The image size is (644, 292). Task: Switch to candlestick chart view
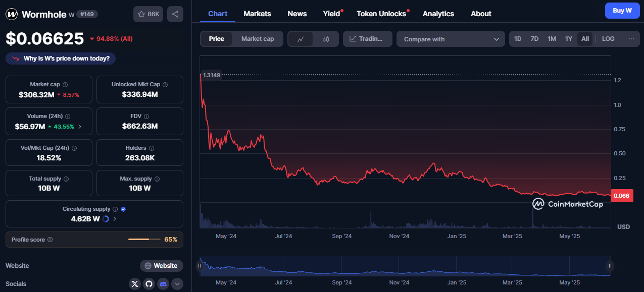click(x=326, y=39)
